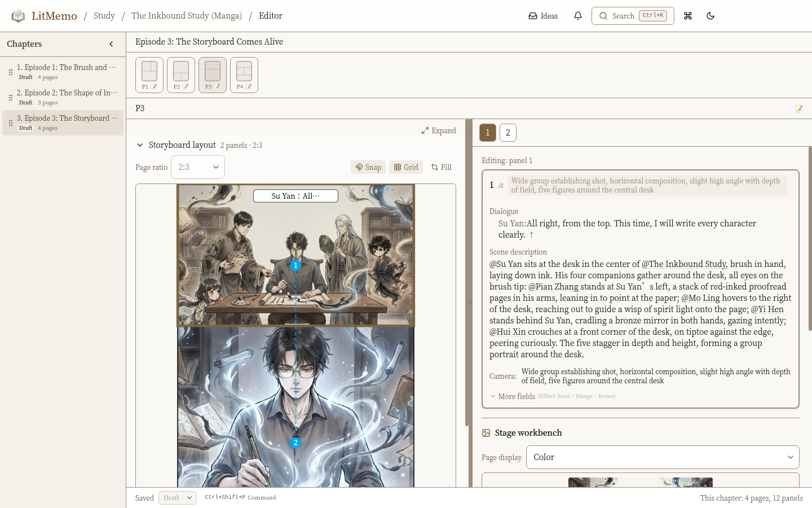
Task: Click the Camera field text
Action: tap(656, 376)
